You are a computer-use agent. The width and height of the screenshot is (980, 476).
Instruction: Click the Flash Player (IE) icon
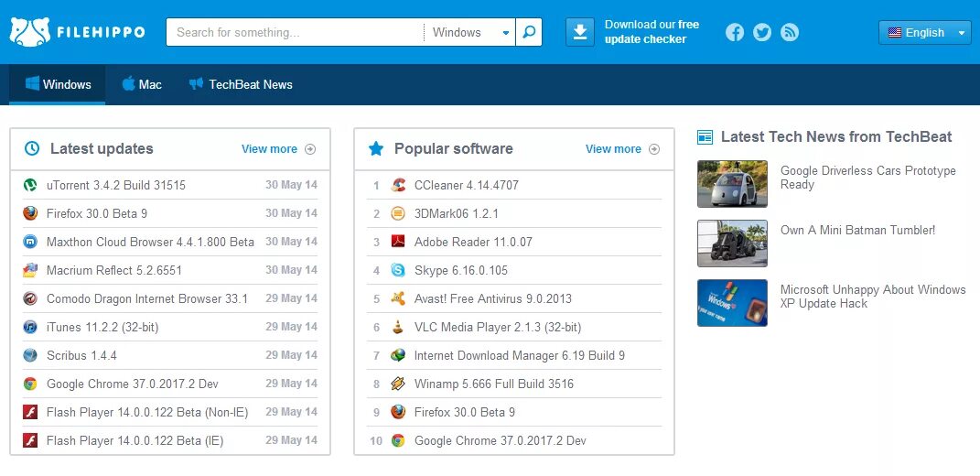pyautogui.click(x=30, y=440)
